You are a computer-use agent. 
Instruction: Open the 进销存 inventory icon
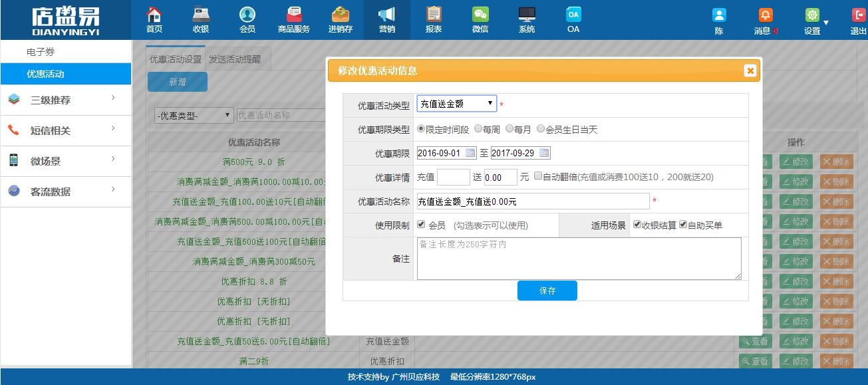341,14
